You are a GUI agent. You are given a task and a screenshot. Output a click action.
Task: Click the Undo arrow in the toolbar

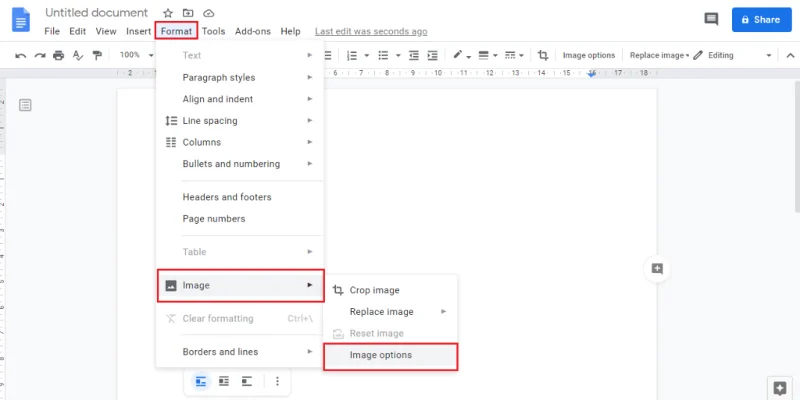tap(20, 56)
